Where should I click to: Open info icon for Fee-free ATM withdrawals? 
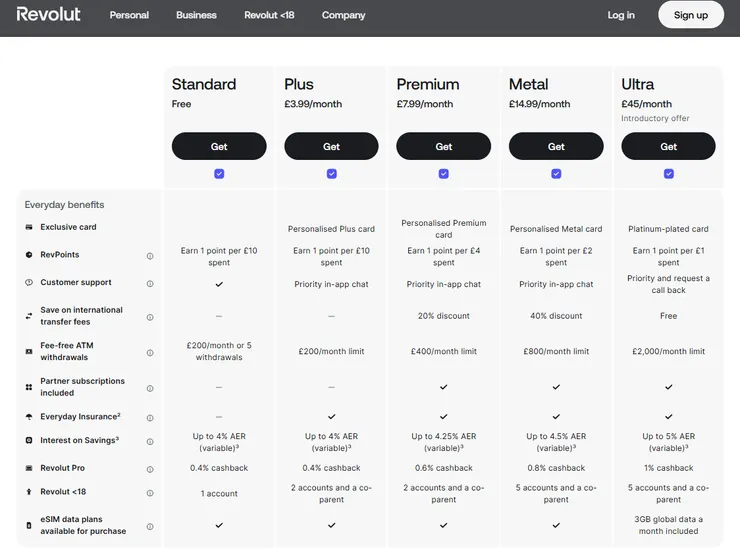point(150,353)
